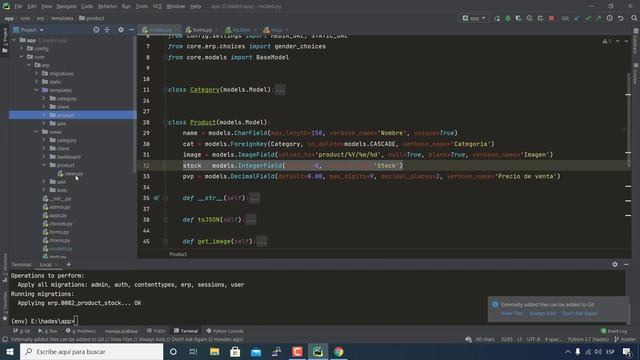Go to next highlighted problem down arrow
The height and width of the screenshot is (360, 640).
click(x=626, y=41)
